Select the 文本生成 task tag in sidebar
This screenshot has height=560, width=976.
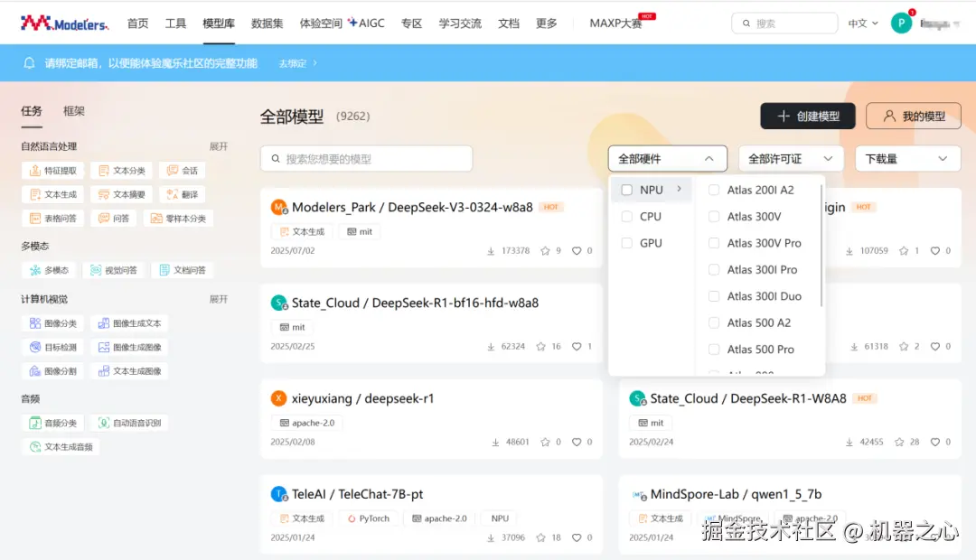[x=53, y=194]
